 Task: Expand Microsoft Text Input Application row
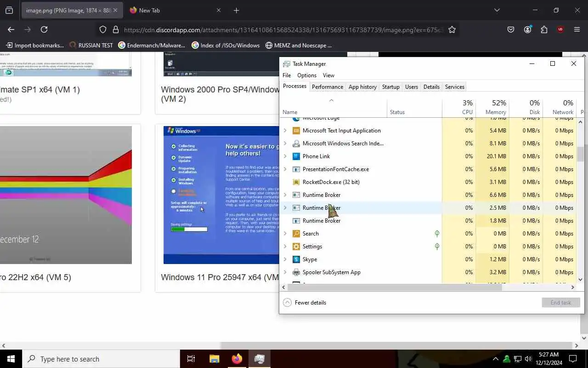[x=285, y=131]
